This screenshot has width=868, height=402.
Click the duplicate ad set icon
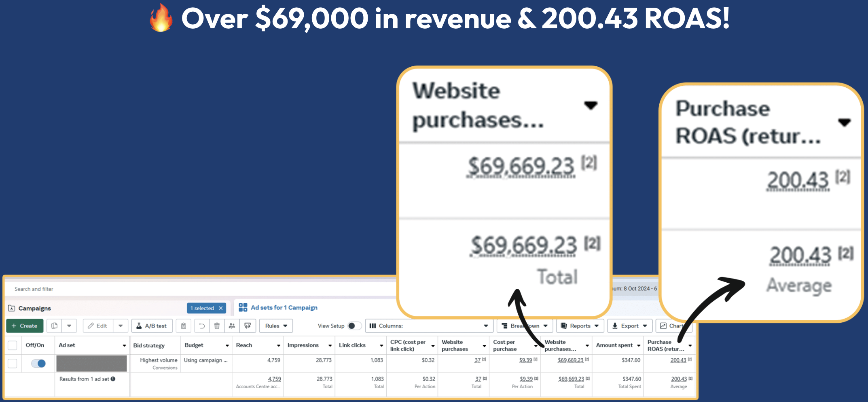tap(54, 326)
